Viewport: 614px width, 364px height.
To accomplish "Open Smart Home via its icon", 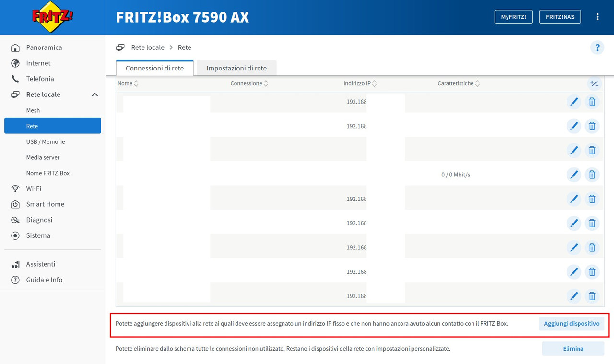I will 15,204.
